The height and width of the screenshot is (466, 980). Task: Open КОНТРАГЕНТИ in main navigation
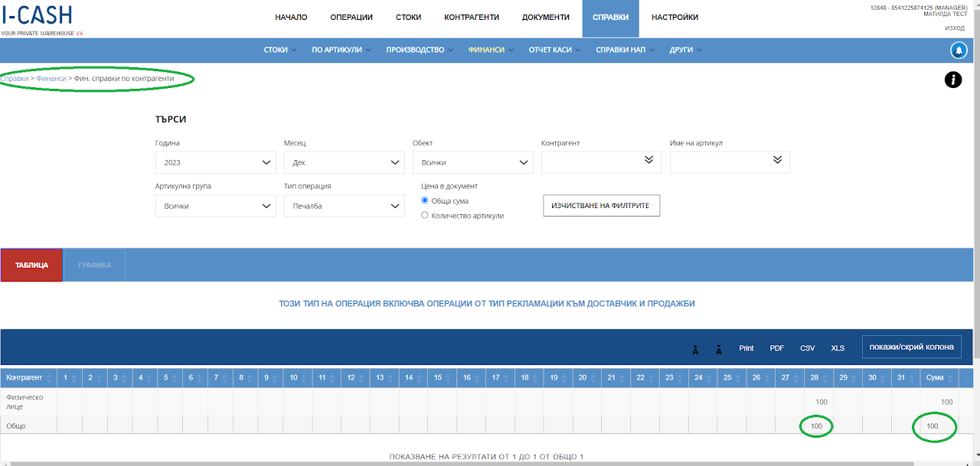coord(472,18)
